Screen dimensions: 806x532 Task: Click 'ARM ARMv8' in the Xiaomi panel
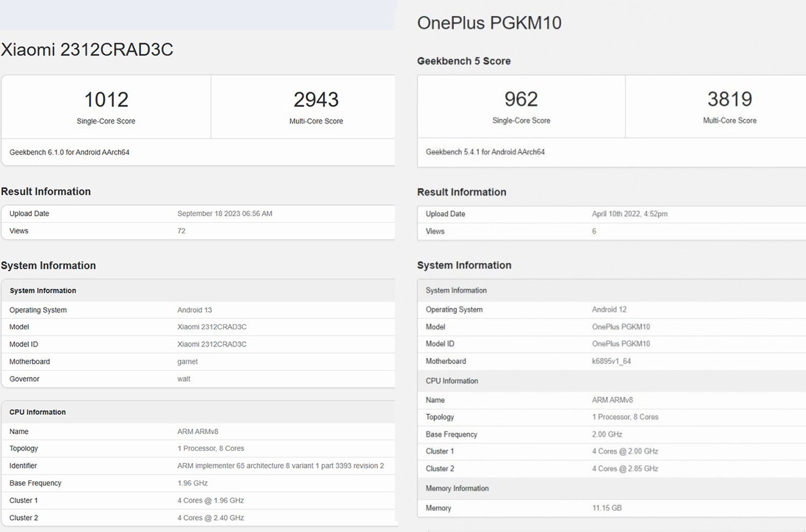[198, 432]
